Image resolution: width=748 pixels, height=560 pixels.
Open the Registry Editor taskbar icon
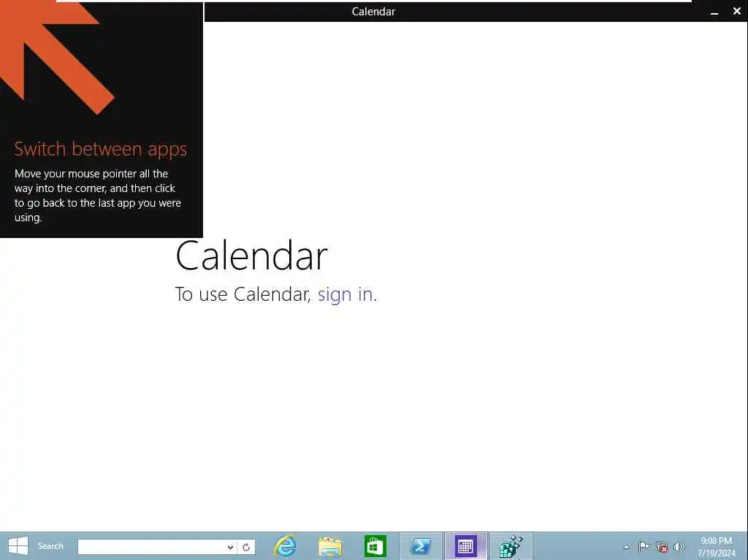tap(511, 546)
